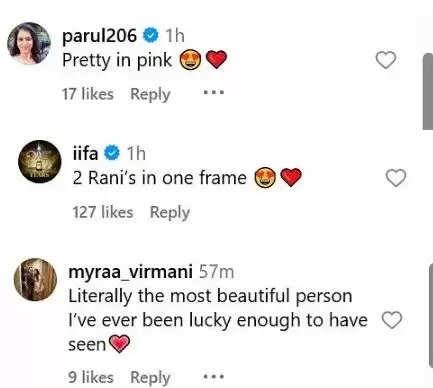Open three-dot menu on myraa_virmani's comment
Viewport: 433px width, 388px height.
(214, 377)
